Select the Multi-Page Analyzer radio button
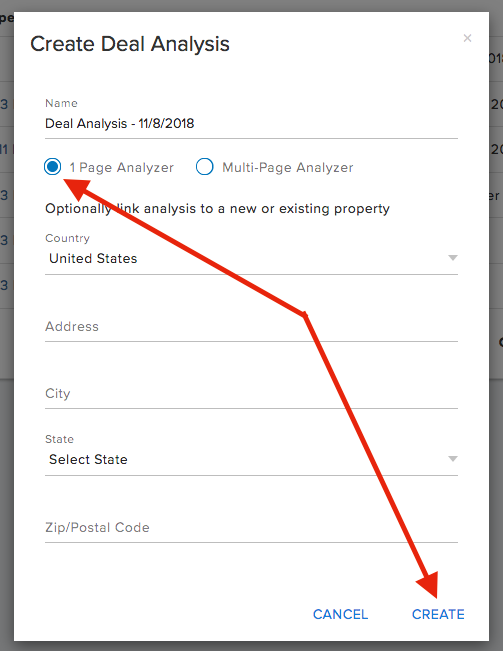 [205, 167]
